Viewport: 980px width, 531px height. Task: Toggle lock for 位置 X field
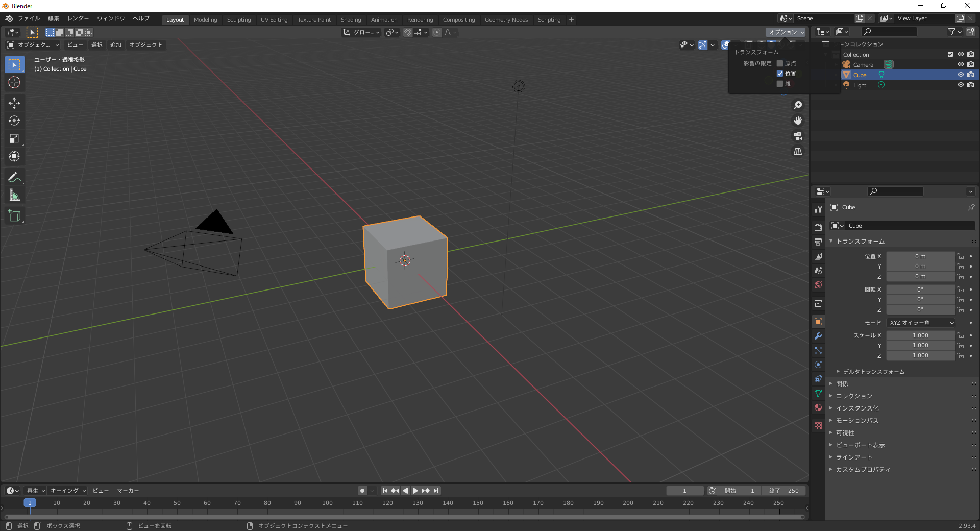pyautogui.click(x=960, y=256)
